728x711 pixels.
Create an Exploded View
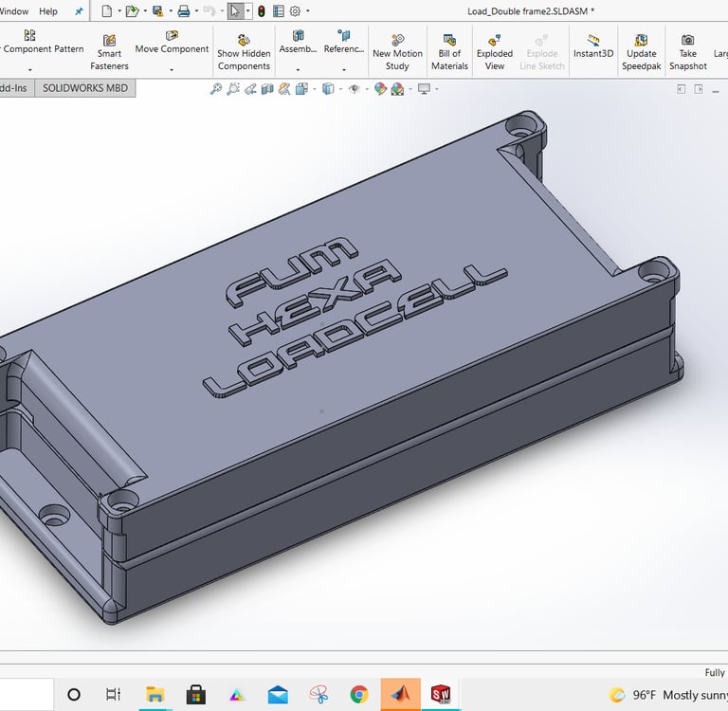(495, 52)
